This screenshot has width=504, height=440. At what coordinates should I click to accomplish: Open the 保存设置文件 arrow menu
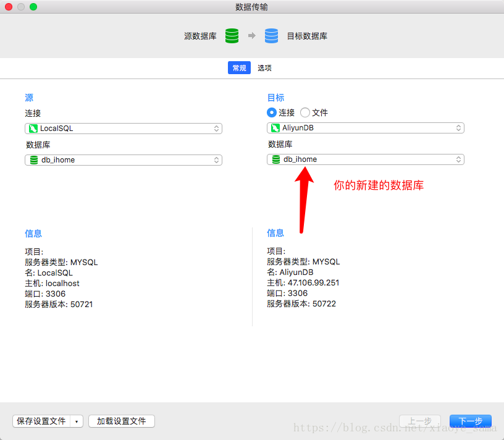(x=77, y=421)
